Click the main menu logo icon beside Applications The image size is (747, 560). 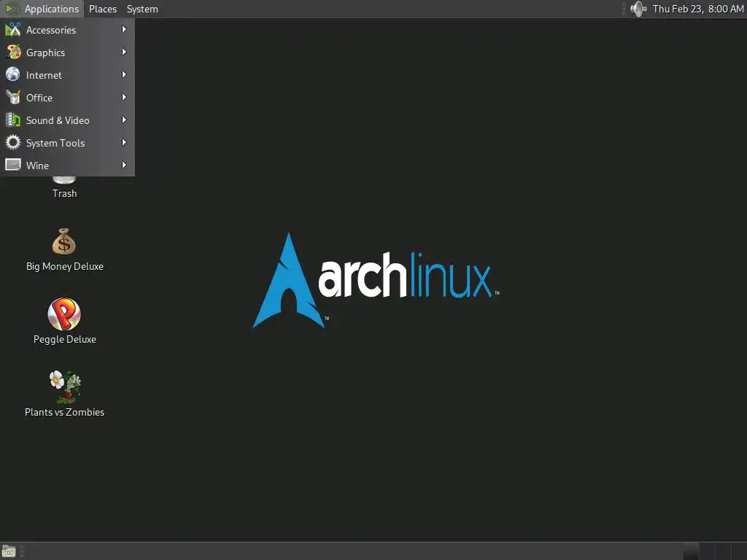12,9
